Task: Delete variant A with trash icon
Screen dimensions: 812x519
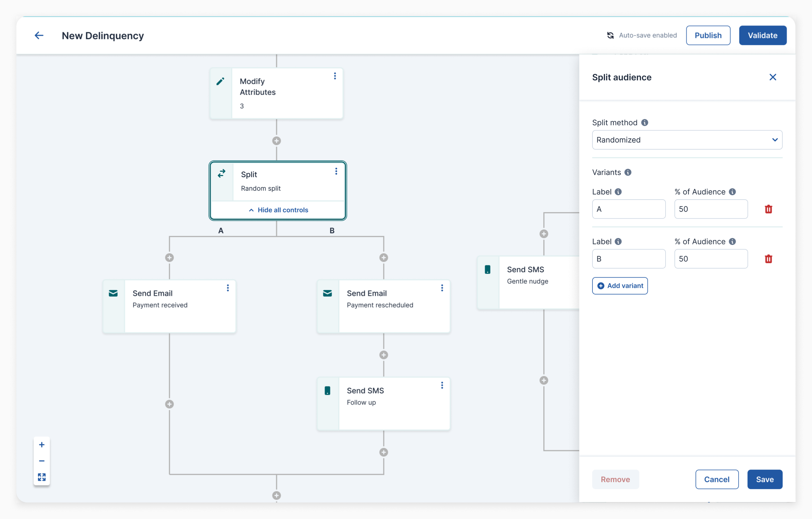Action: pos(768,209)
